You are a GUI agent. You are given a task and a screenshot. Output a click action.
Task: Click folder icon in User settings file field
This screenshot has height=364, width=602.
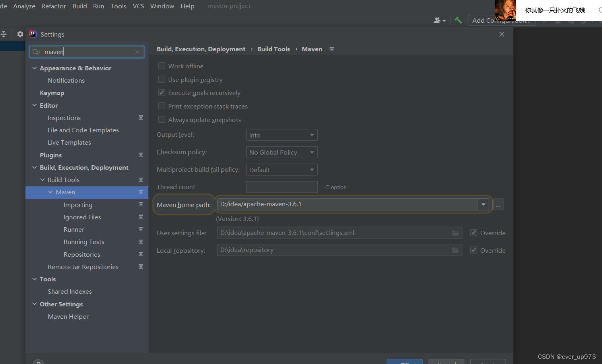point(455,233)
